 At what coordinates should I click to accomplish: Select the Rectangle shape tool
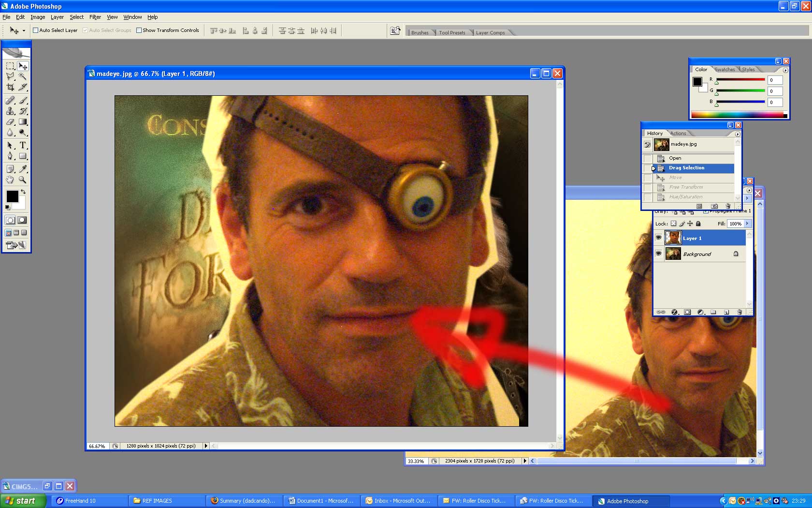click(x=23, y=156)
